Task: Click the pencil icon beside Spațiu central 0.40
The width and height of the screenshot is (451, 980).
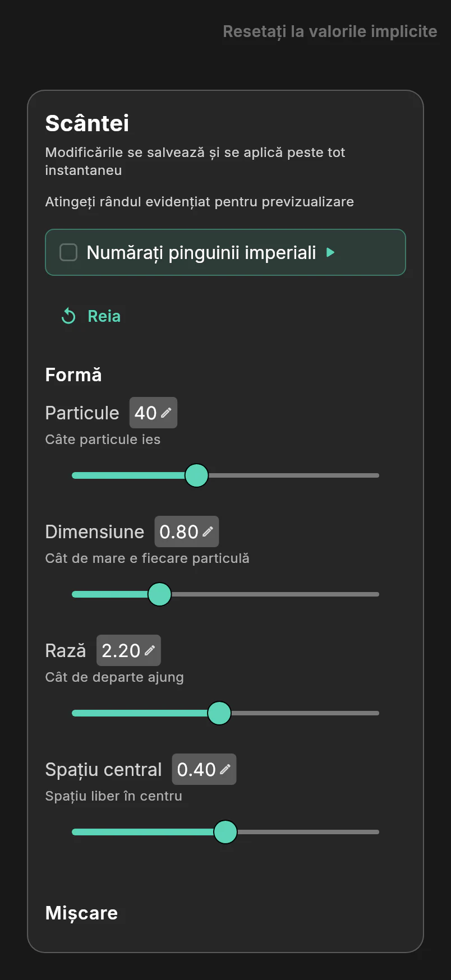Action: [x=225, y=769]
